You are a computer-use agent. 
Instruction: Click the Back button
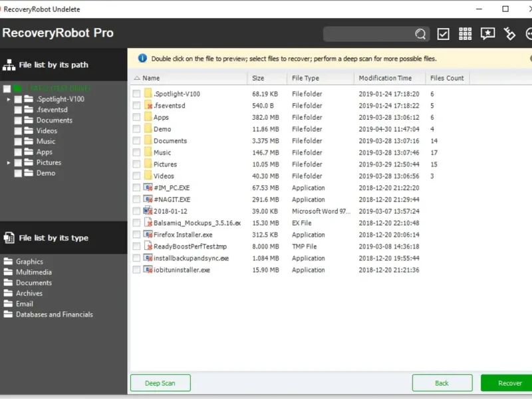pos(442,383)
